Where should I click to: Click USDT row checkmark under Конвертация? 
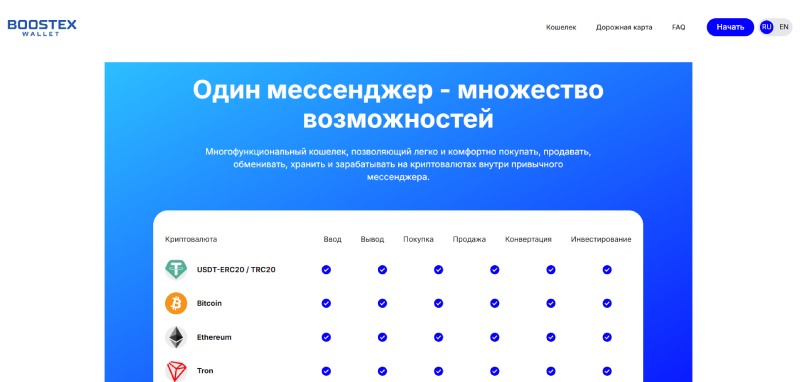pos(551,270)
